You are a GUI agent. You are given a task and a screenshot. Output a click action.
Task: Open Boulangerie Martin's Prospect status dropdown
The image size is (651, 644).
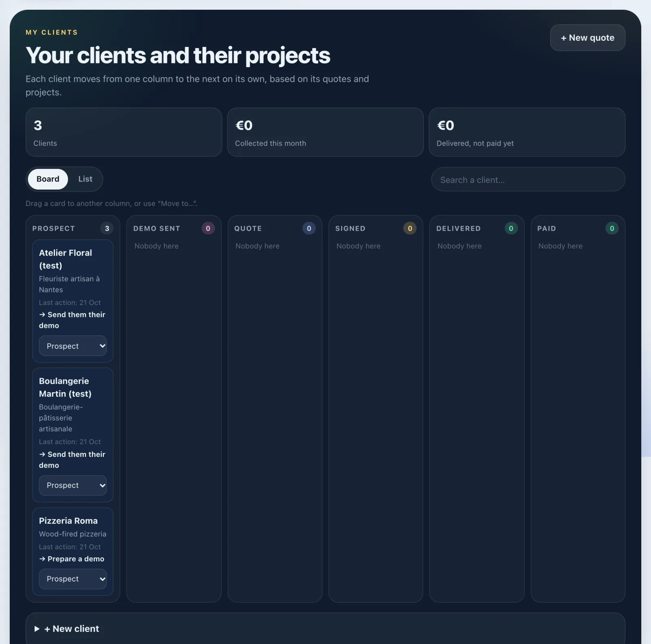73,485
